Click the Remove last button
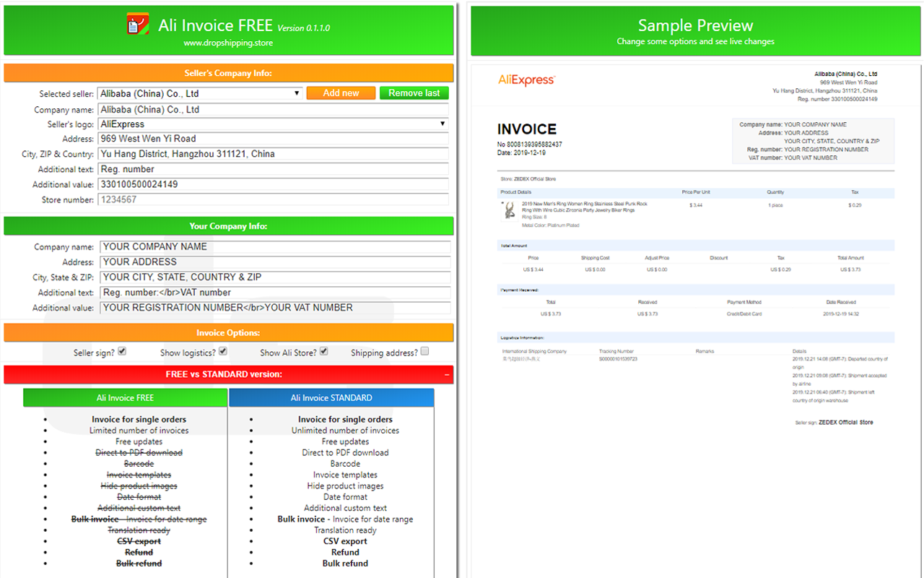Image resolution: width=924 pixels, height=578 pixels. point(414,93)
